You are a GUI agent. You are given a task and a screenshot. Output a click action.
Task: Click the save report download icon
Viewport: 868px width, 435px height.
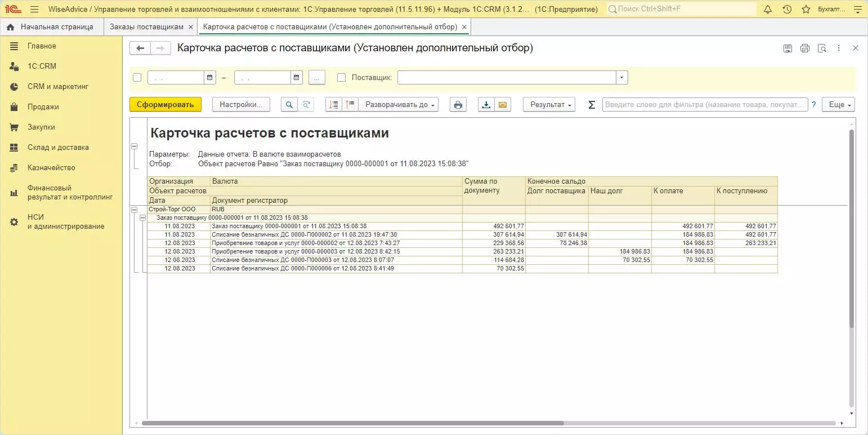486,105
